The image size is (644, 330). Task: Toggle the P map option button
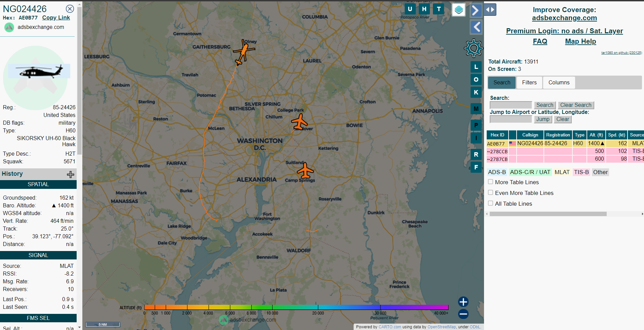click(x=476, y=125)
